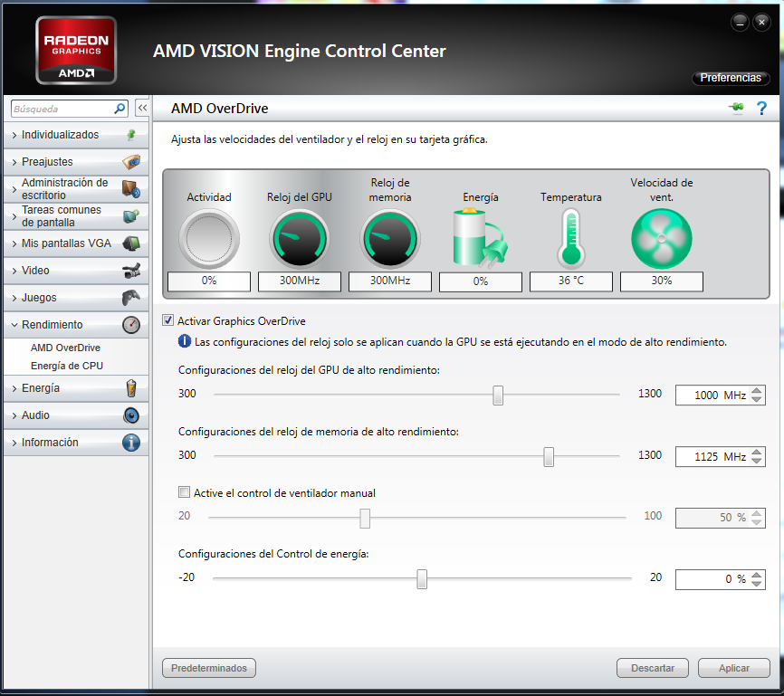Click the Control de energía slider handle

422,579
